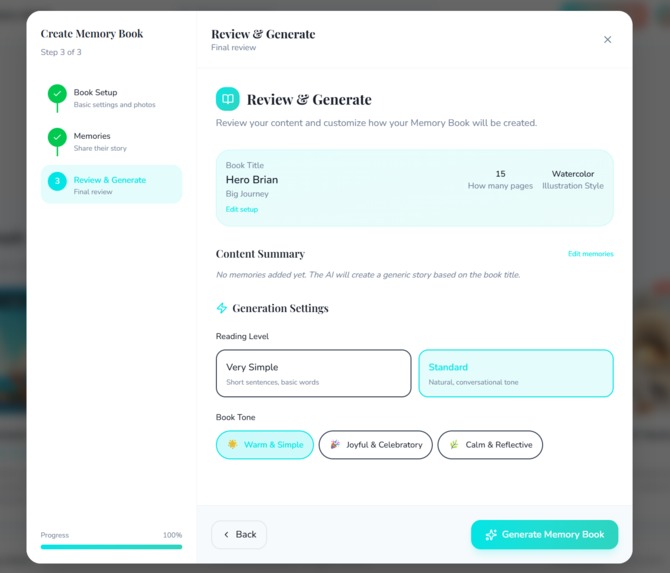The height and width of the screenshot is (573, 670).
Task: Select Warm & Simple book tone
Action: [x=264, y=445]
